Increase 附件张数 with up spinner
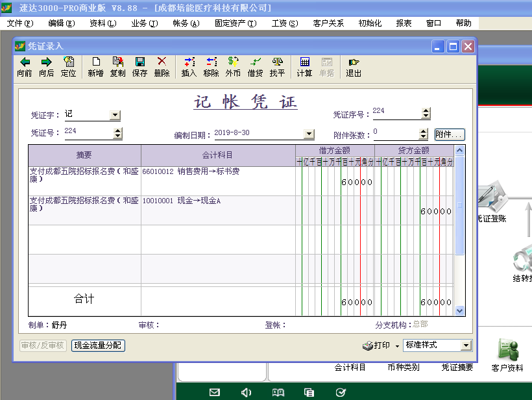The height and width of the screenshot is (400, 532). pos(424,131)
